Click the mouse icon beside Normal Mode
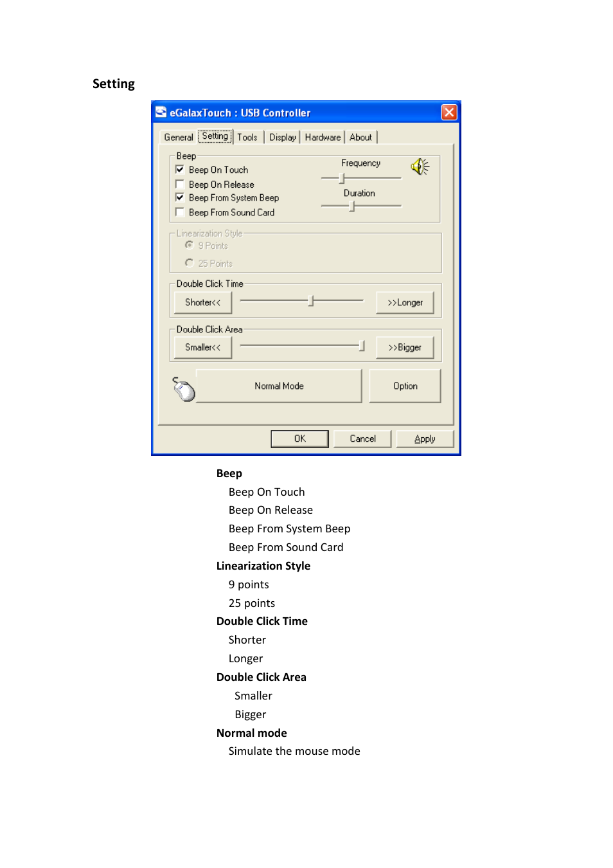The width and height of the screenshot is (613, 868). tap(184, 389)
